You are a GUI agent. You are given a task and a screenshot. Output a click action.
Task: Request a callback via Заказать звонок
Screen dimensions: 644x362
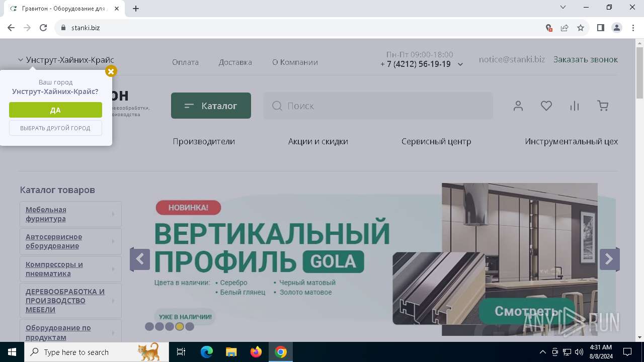586,59
